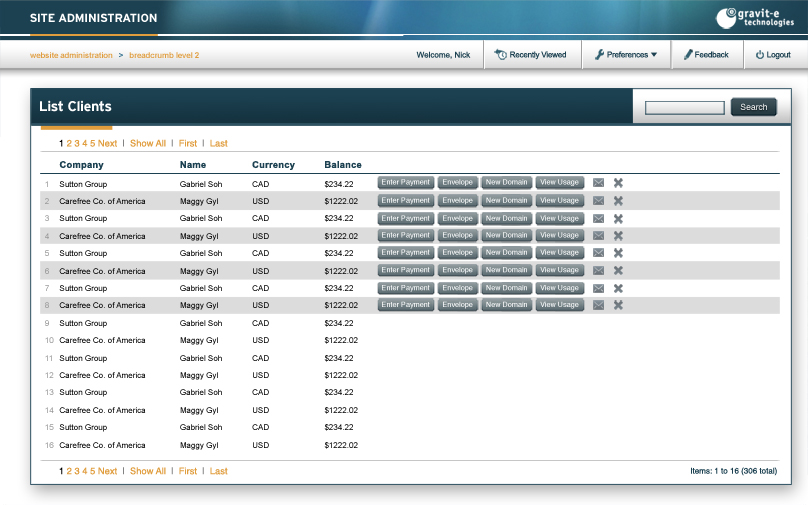The height and width of the screenshot is (505, 808).
Task: Click Envelope button for row 8
Action: (x=458, y=305)
